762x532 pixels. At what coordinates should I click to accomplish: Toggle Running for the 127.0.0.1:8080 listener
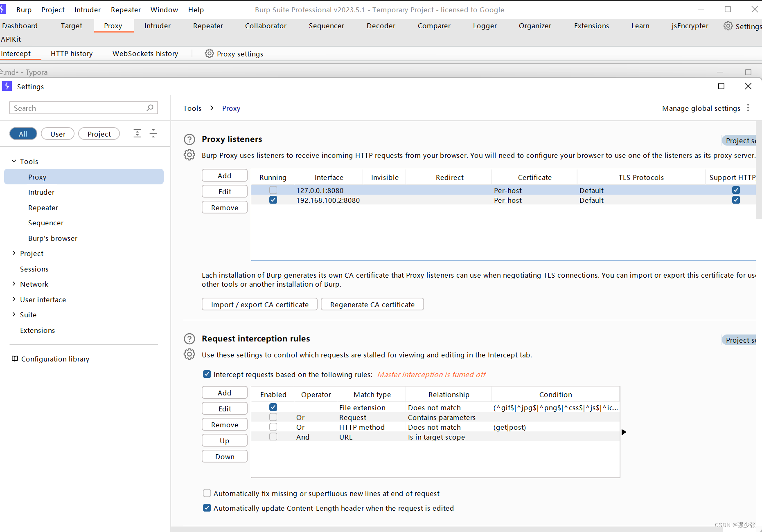point(273,190)
